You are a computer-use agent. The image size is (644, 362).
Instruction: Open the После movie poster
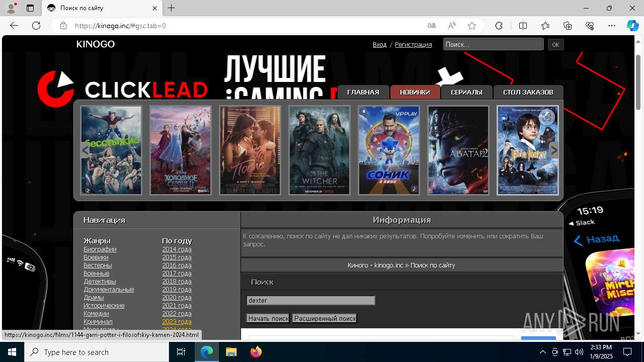(x=250, y=150)
